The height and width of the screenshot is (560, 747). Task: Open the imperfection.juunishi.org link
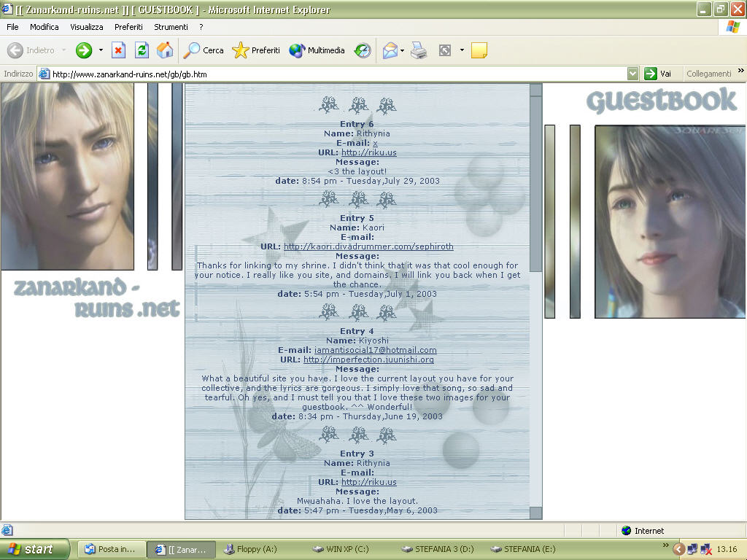click(x=368, y=359)
